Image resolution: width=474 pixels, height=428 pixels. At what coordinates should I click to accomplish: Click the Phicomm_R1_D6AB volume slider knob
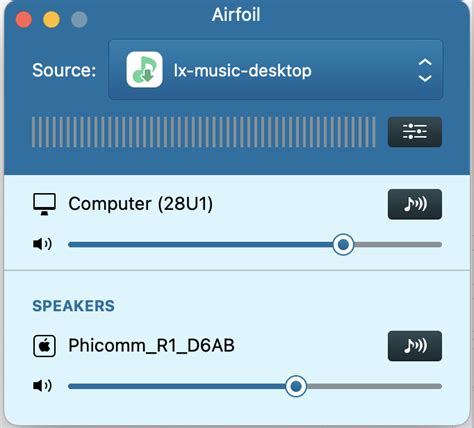[296, 386]
